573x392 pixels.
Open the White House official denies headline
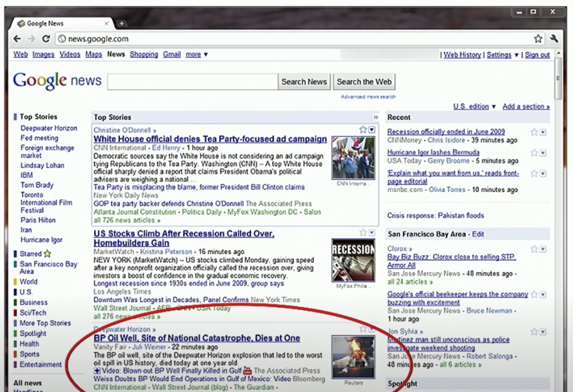point(210,139)
